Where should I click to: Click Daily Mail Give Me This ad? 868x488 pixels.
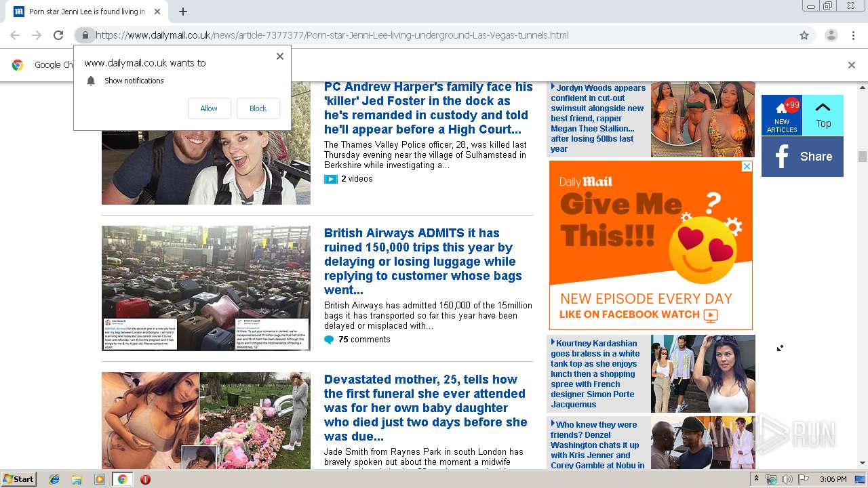(651, 245)
